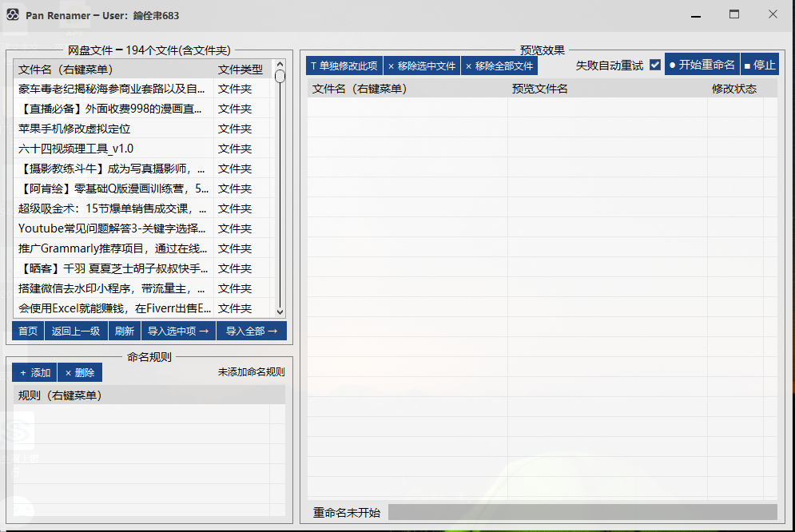Click 移除全部文件 button
This screenshot has height=532, width=795.
point(499,66)
